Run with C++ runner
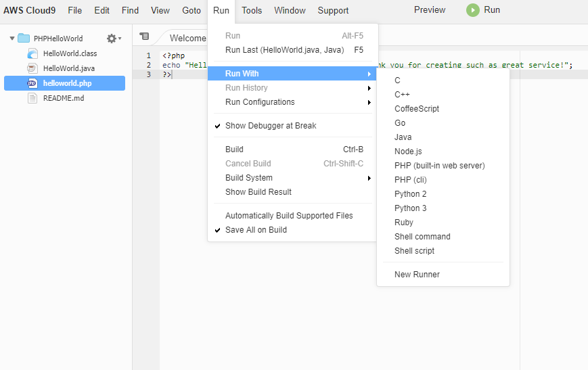Image resolution: width=588 pixels, height=370 pixels. pos(443,95)
